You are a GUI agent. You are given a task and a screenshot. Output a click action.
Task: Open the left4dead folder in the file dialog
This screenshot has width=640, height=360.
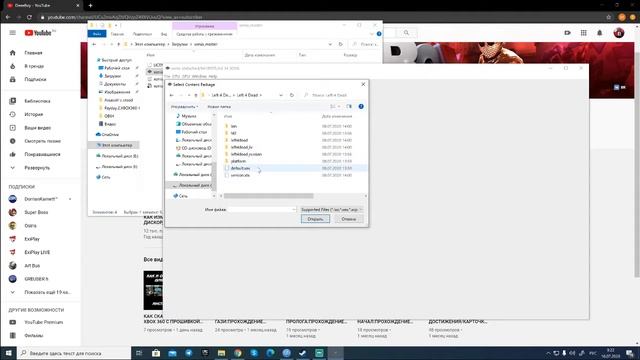click(x=239, y=140)
